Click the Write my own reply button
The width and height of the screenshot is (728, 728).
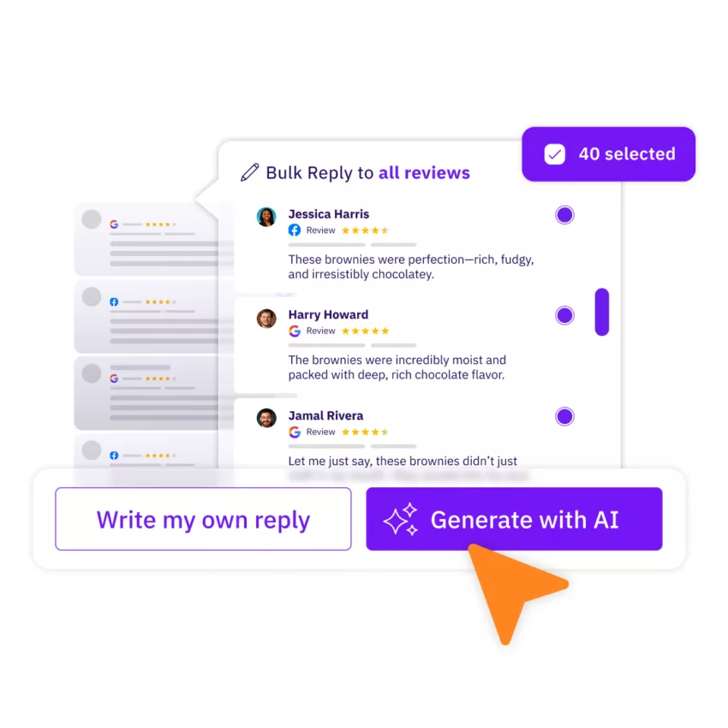pos(203,519)
